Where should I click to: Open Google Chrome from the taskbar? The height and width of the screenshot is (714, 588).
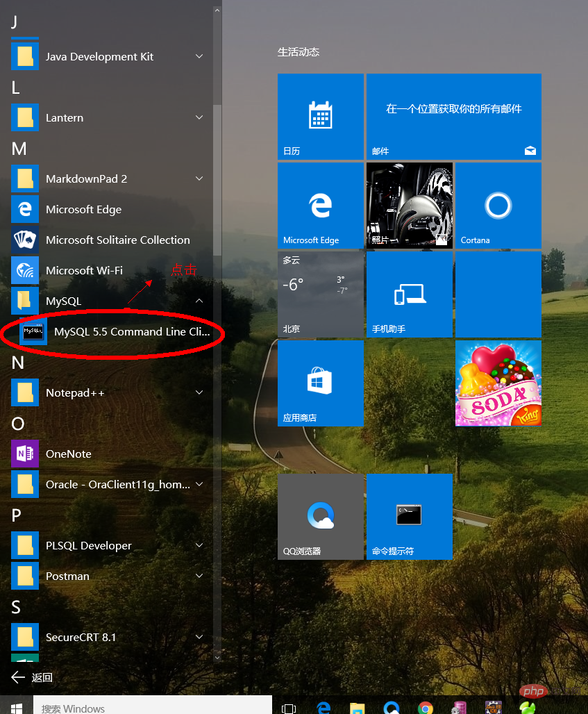point(426,708)
